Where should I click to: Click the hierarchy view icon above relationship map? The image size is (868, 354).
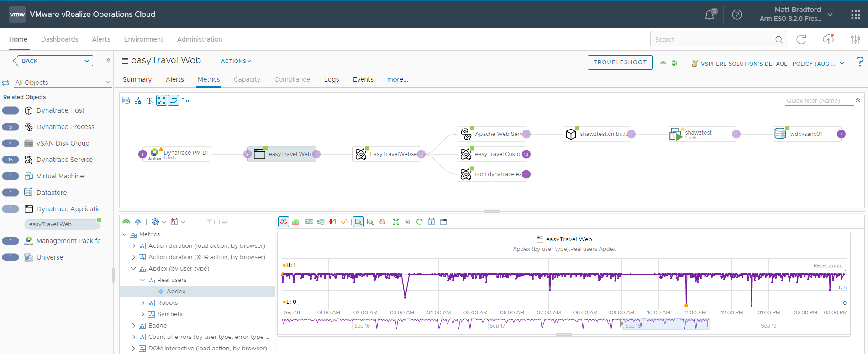(137, 100)
